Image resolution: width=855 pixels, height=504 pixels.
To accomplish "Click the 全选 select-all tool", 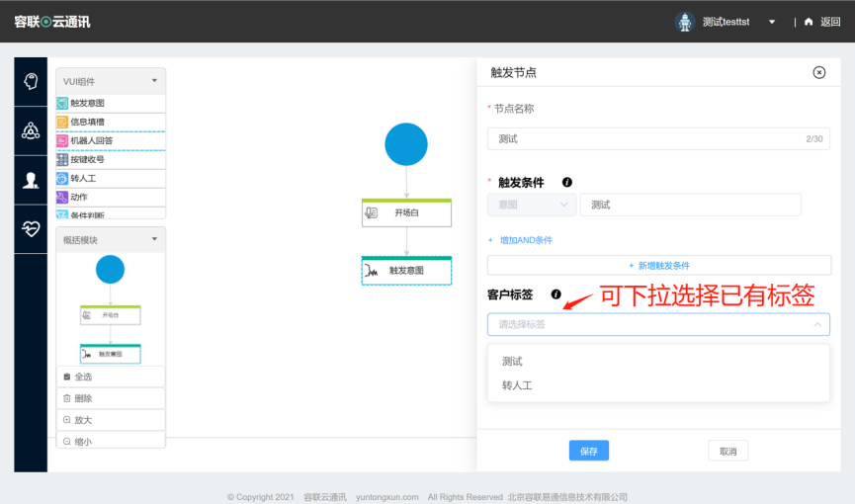I will (111, 377).
